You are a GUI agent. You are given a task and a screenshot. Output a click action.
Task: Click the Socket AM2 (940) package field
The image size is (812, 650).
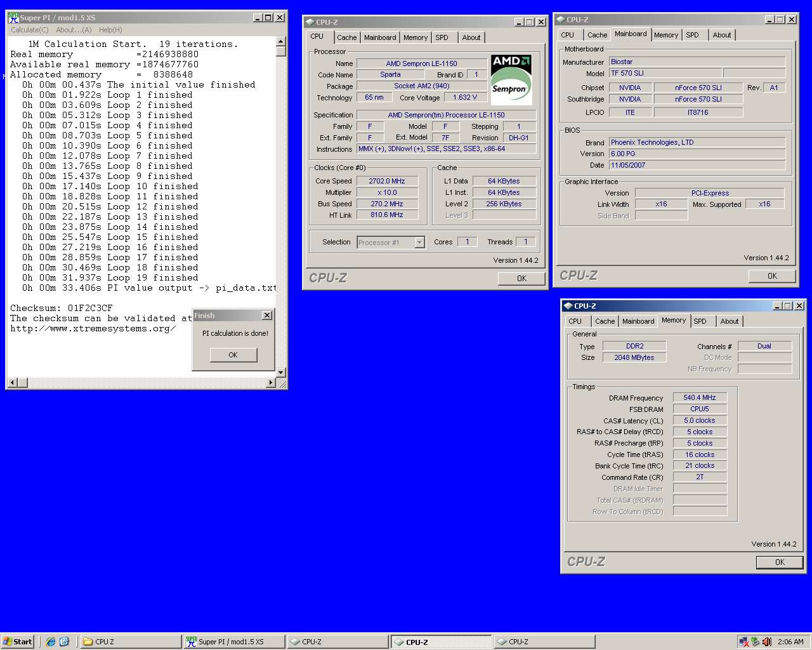pos(421,86)
